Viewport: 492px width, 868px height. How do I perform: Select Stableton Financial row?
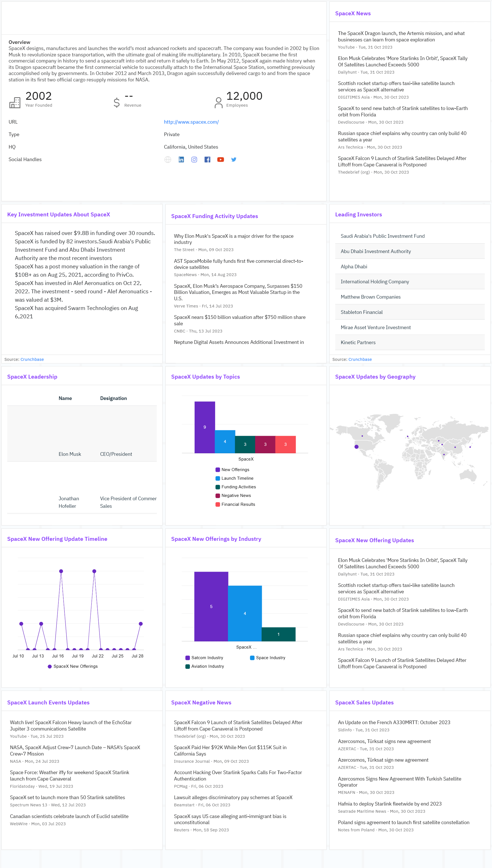tap(409, 312)
